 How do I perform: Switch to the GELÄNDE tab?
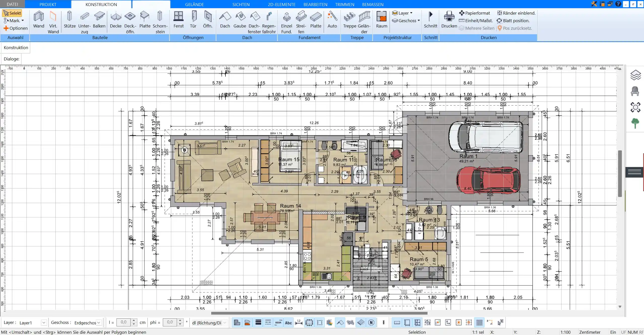coord(195,4)
